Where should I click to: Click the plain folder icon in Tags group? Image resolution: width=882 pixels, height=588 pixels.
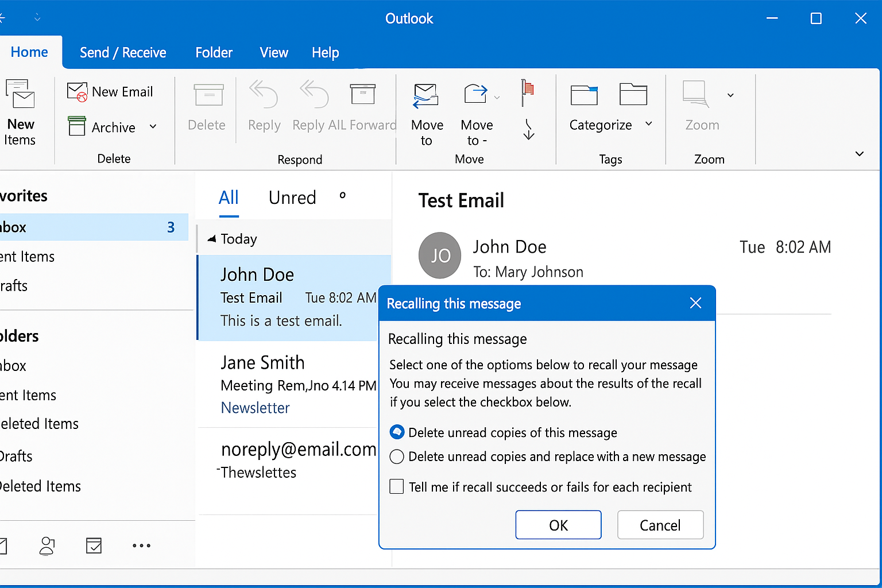(633, 94)
